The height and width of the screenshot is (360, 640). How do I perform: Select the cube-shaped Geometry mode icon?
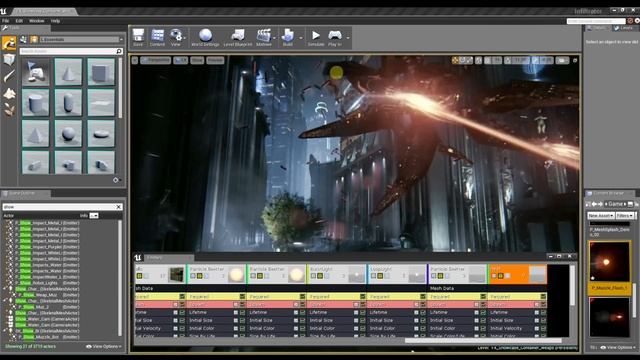(9, 60)
